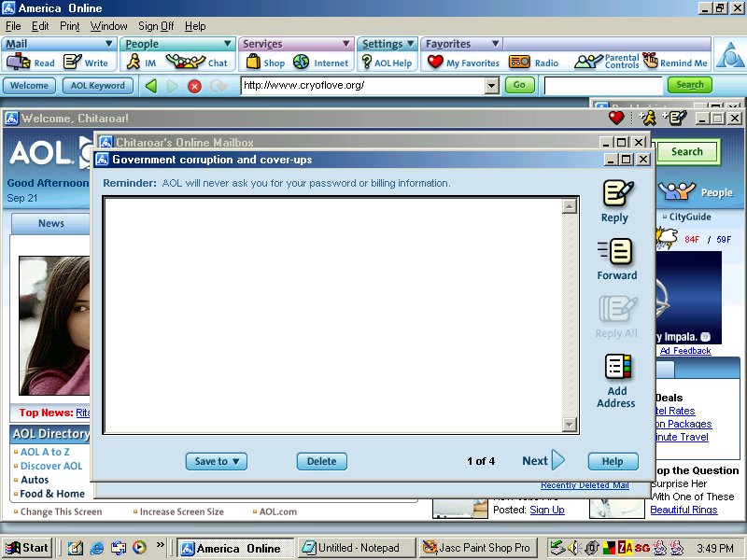This screenshot has width=747, height=560.
Task: Click the green Go button
Action: (x=519, y=85)
